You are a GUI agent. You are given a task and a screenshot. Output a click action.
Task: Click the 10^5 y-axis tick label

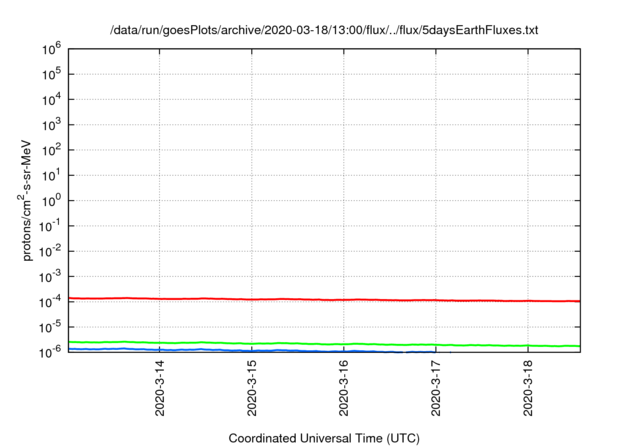(x=51, y=73)
